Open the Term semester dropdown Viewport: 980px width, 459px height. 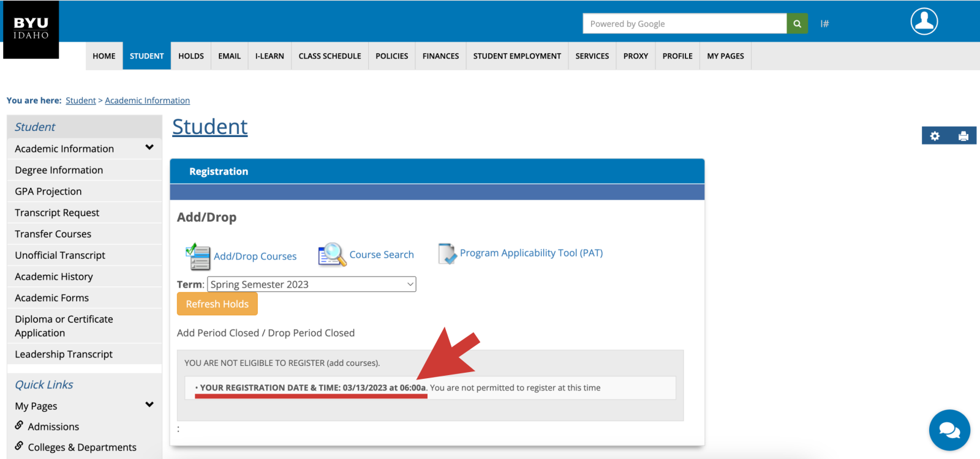(312, 285)
